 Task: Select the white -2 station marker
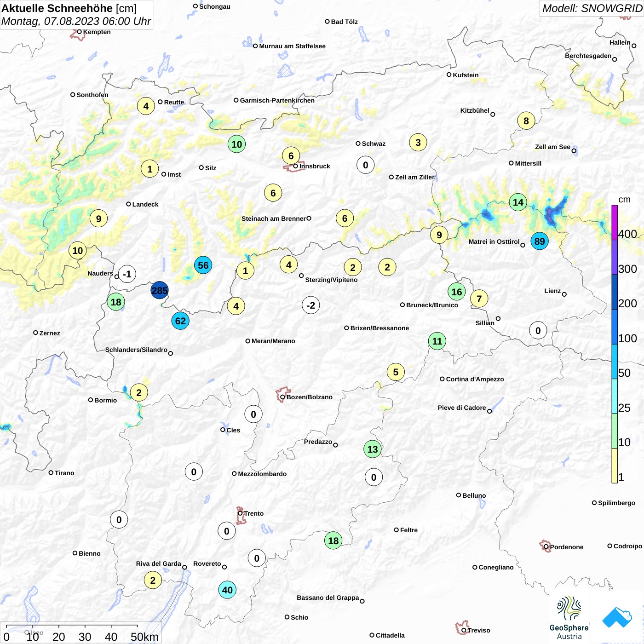(311, 305)
